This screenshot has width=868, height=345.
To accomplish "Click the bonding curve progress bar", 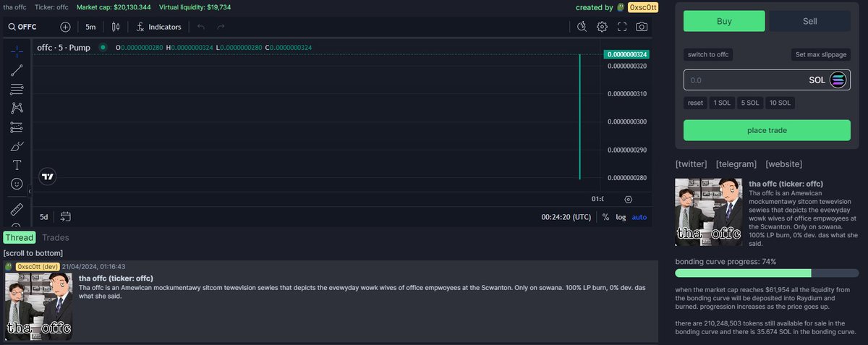I will coord(765,273).
